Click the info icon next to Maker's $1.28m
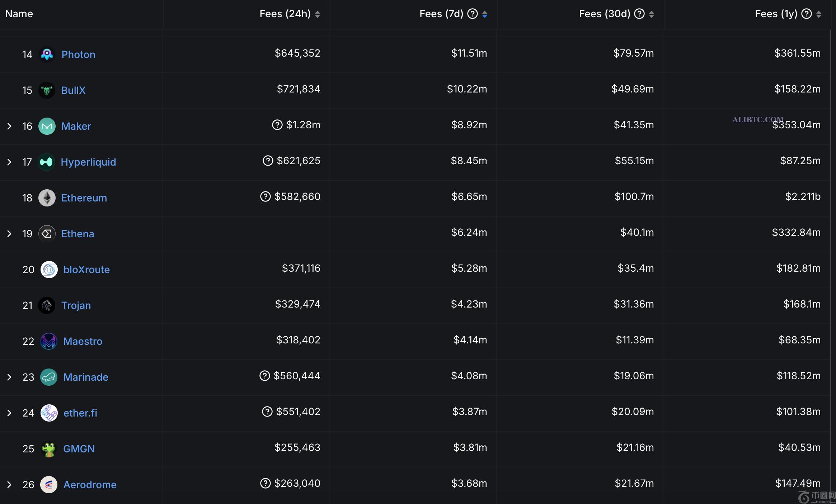This screenshot has height=504, width=836. tap(277, 125)
